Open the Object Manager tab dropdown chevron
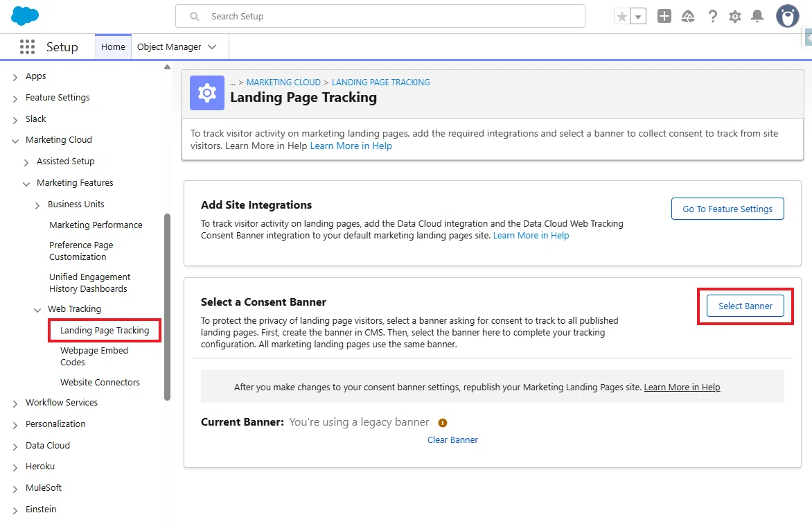This screenshot has height=522, width=812. click(212, 46)
